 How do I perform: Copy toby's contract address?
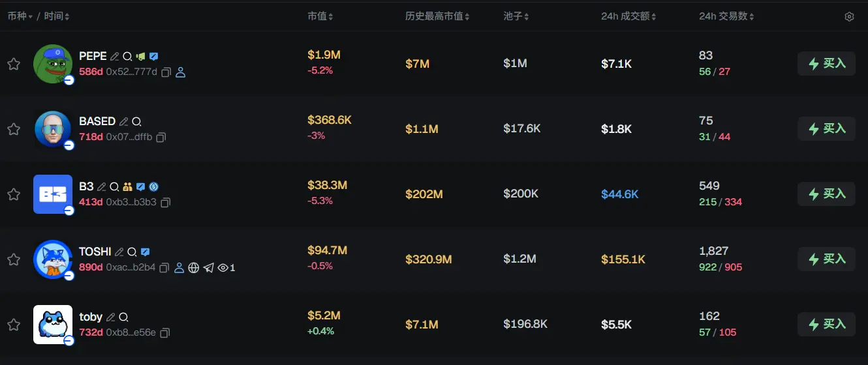tap(165, 333)
